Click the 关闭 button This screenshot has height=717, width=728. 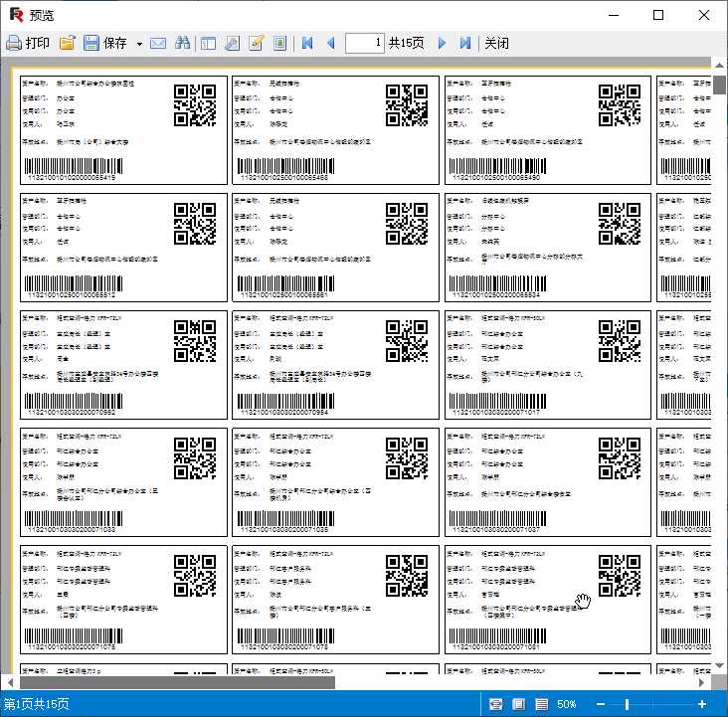click(496, 43)
